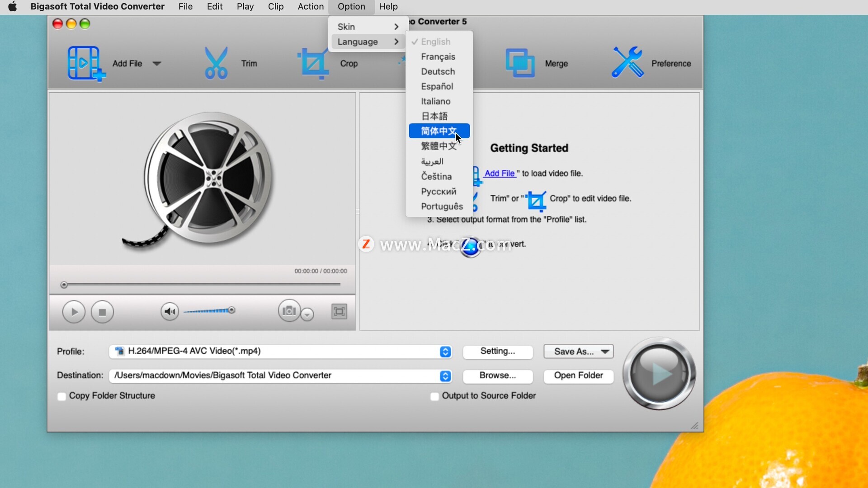Enable Copy Folder Structure checkbox

(x=61, y=396)
